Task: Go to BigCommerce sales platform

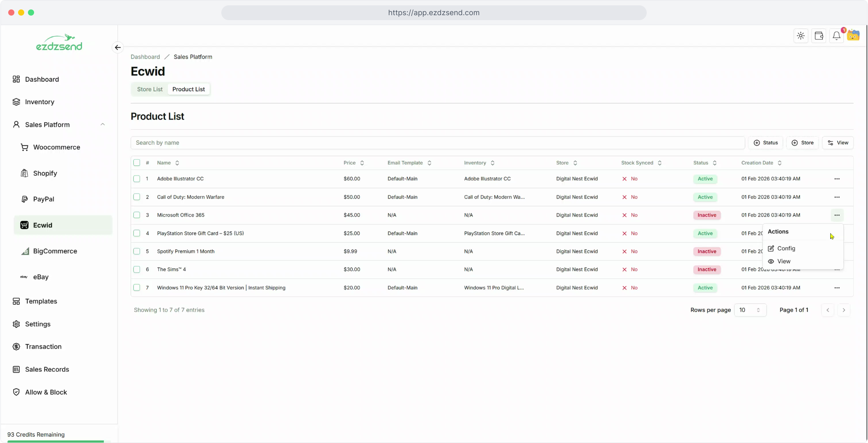Action: pyautogui.click(x=55, y=251)
